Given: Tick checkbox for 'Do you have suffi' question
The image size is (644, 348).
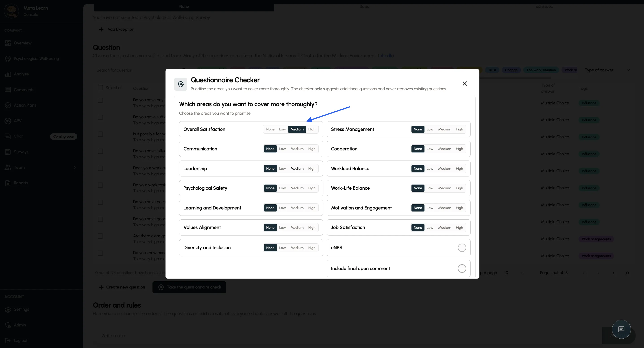Looking at the screenshot, I should 100,117.
